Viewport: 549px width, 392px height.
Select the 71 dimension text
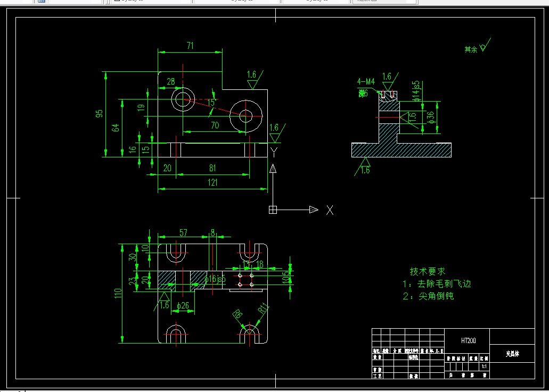[190, 46]
